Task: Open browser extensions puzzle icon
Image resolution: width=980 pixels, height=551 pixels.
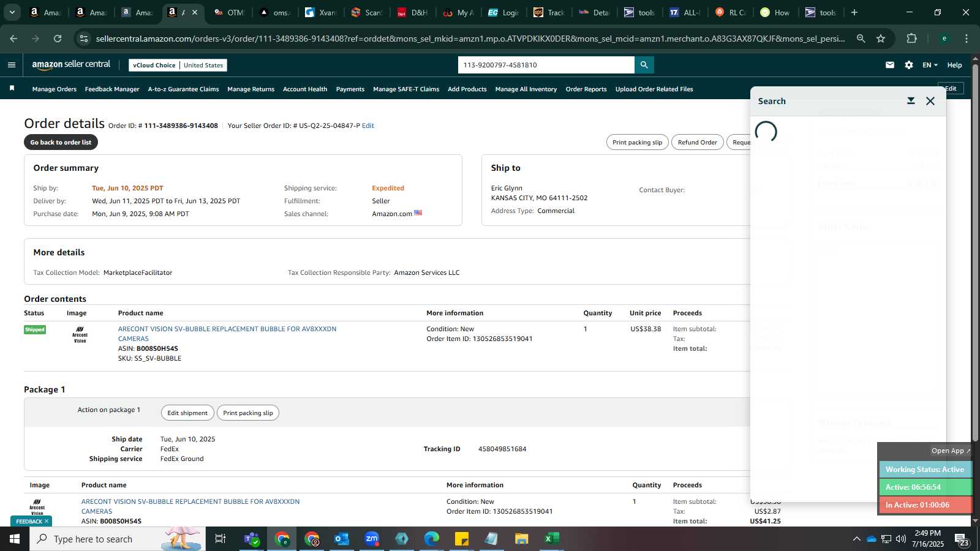Action: point(911,39)
